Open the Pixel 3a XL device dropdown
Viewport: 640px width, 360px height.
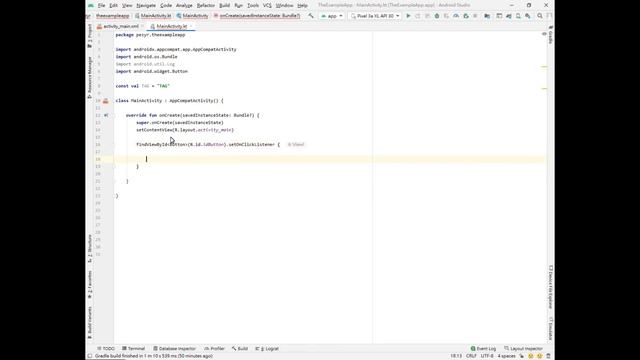click(x=375, y=16)
